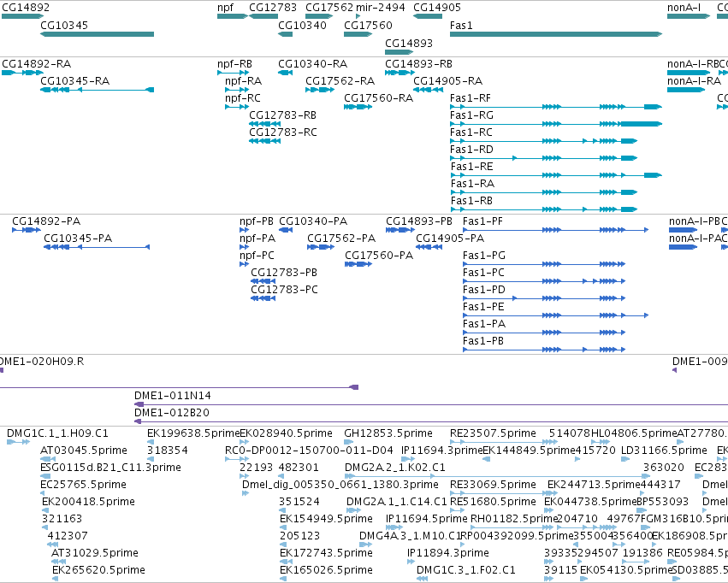This screenshot has width=728, height=583.
Task: Click the npf-PA protein label
Action: click(x=257, y=238)
